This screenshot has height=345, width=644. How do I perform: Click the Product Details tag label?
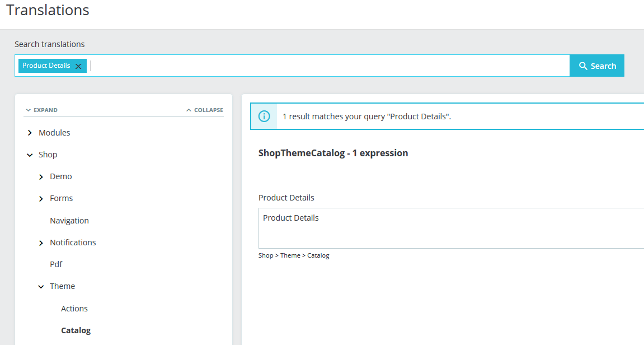tap(46, 66)
